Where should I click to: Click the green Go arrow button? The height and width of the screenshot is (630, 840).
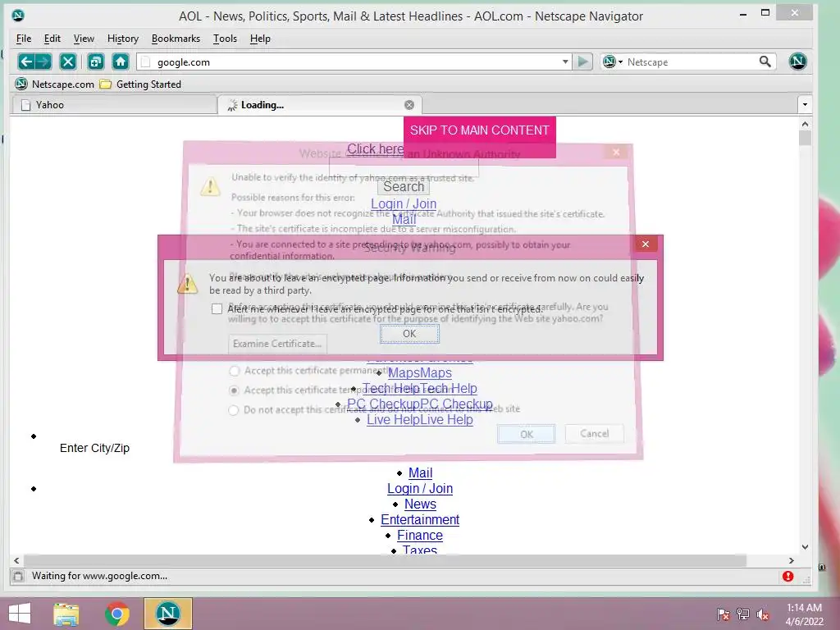tap(582, 62)
